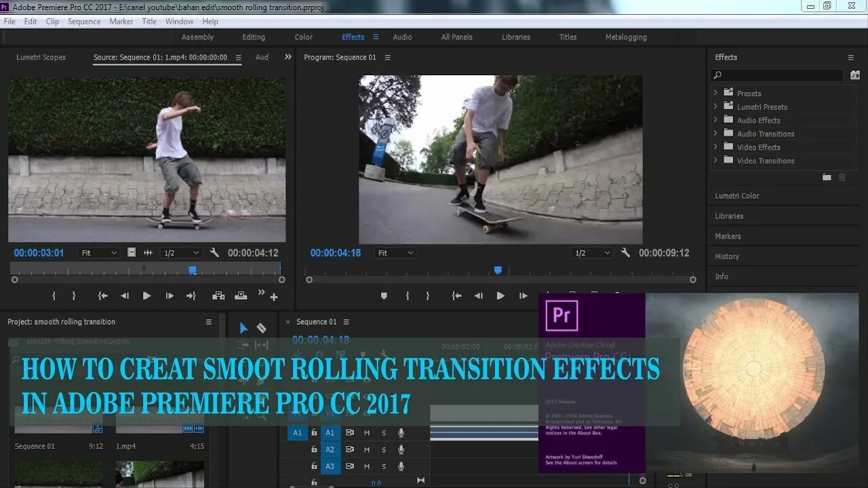Viewport: 868px width, 488px height.
Task: Open Source monitor 1/2 resolution dropdown
Action: coord(180,253)
